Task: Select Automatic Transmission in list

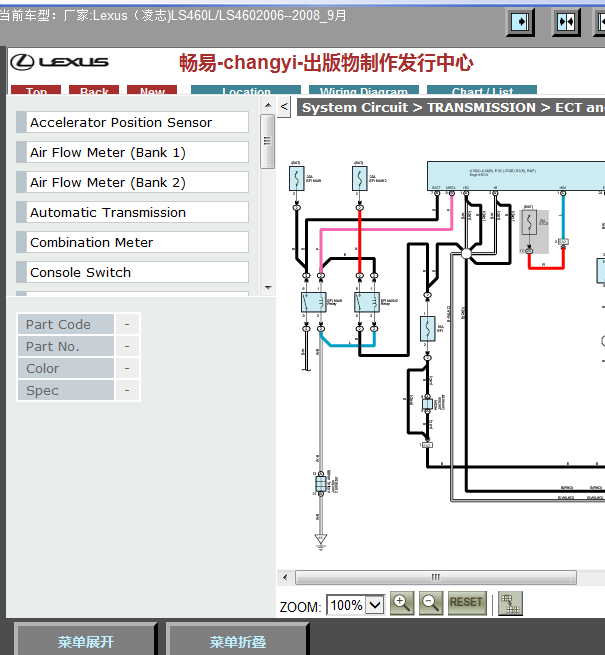Action: 132,213
